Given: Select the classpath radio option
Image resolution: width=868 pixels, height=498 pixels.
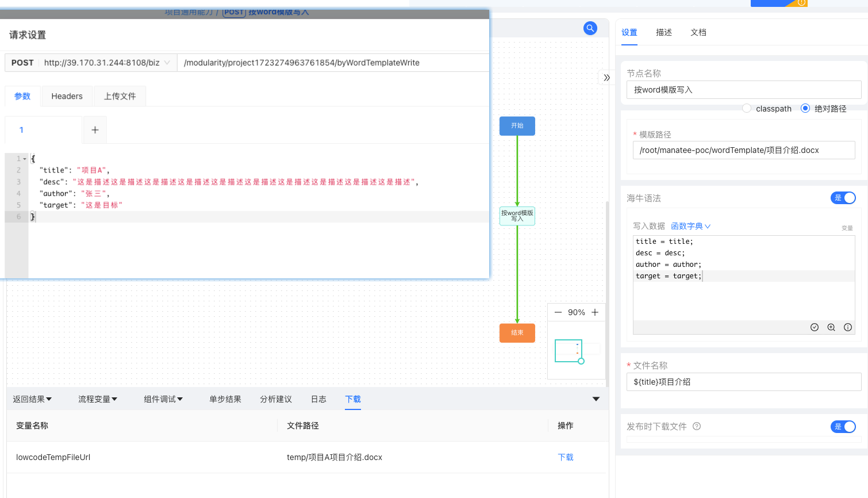Looking at the screenshot, I should tap(747, 108).
